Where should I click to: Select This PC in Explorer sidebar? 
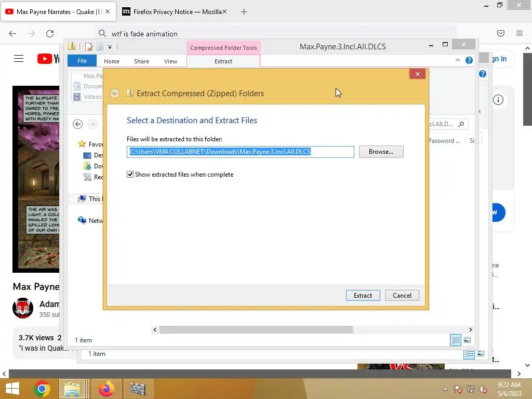pyautogui.click(x=90, y=199)
